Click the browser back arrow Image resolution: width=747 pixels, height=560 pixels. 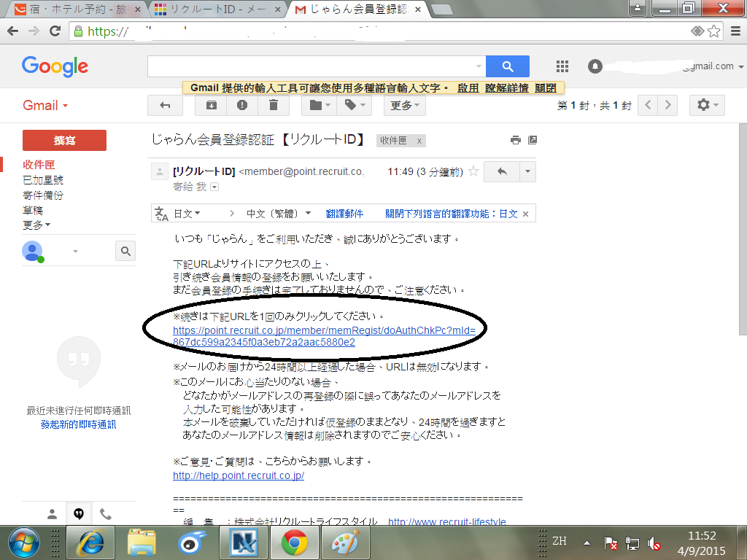click(x=13, y=31)
